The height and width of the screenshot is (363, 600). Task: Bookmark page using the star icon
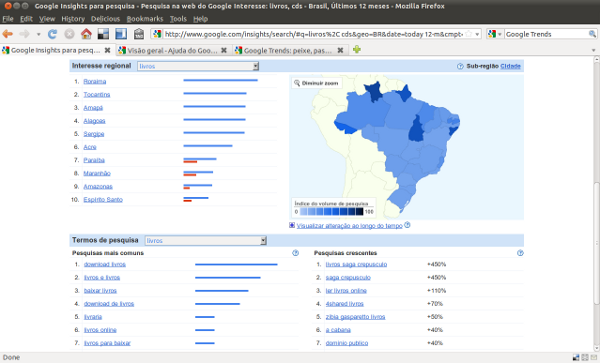pos(468,34)
